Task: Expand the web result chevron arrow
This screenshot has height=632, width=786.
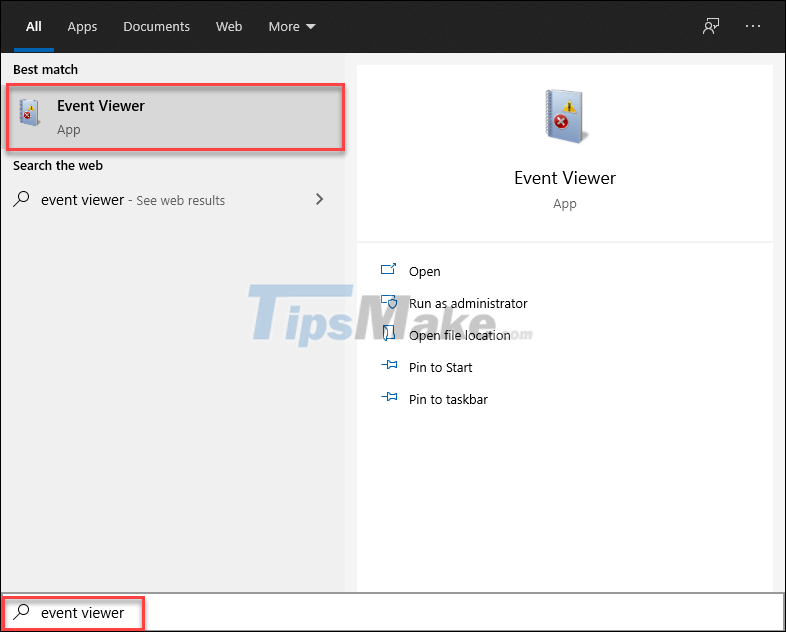Action: pos(319,199)
